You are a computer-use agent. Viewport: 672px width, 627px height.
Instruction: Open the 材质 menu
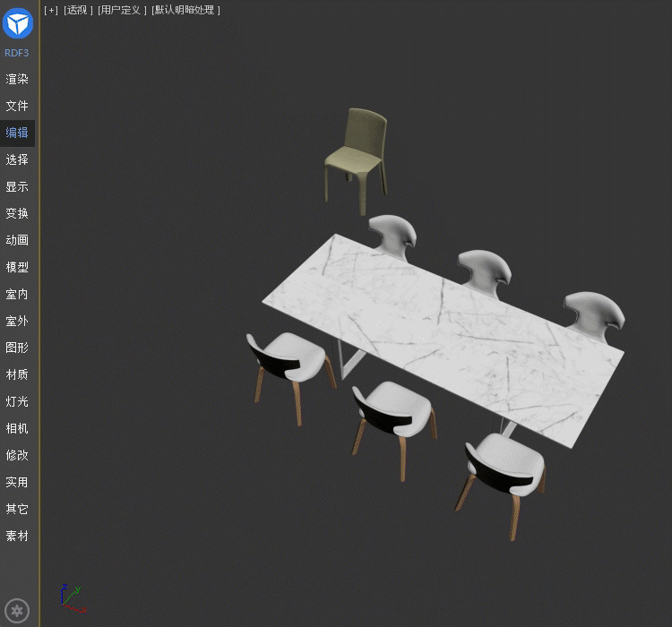pos(17,374)
